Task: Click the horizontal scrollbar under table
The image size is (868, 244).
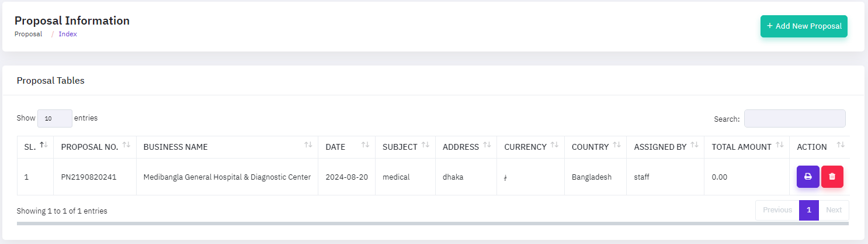Action: tap(432, 223)
